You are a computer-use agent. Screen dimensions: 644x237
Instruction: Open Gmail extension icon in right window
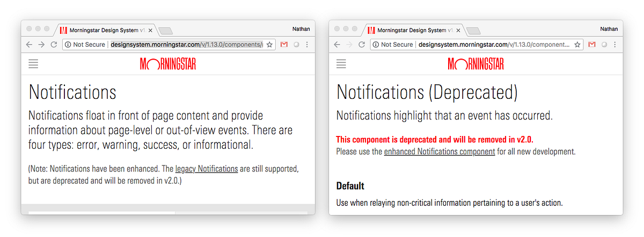pyautogui.click(x=592, y=45)
